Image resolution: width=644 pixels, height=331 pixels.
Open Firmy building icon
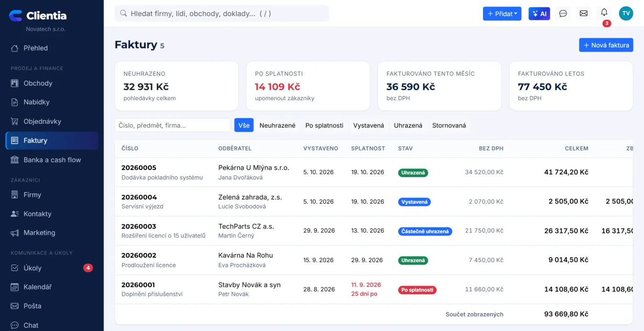[x=15, y=195]
